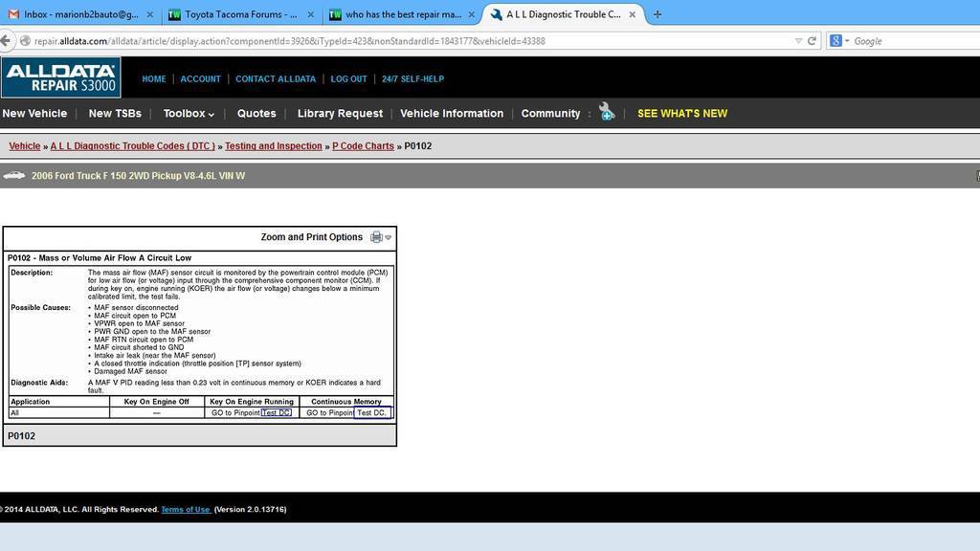Reload the page with the refresh icon

pyautogui.click(x=812, y=41)
